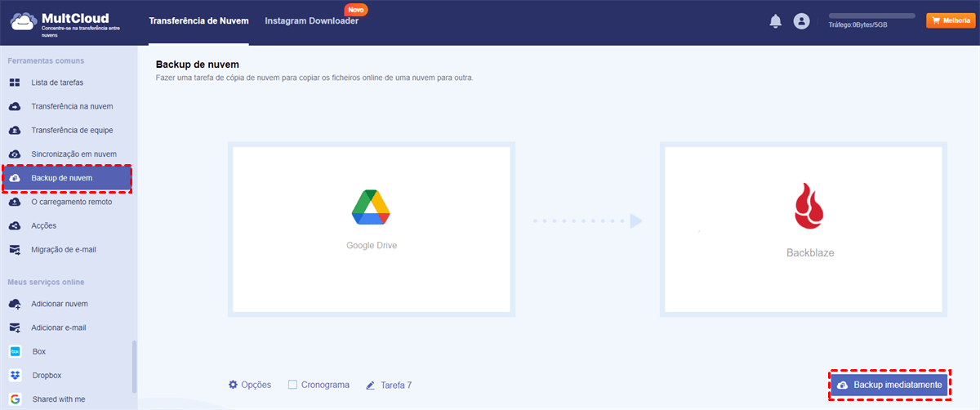Click Adicionar nuvem link

60,304
